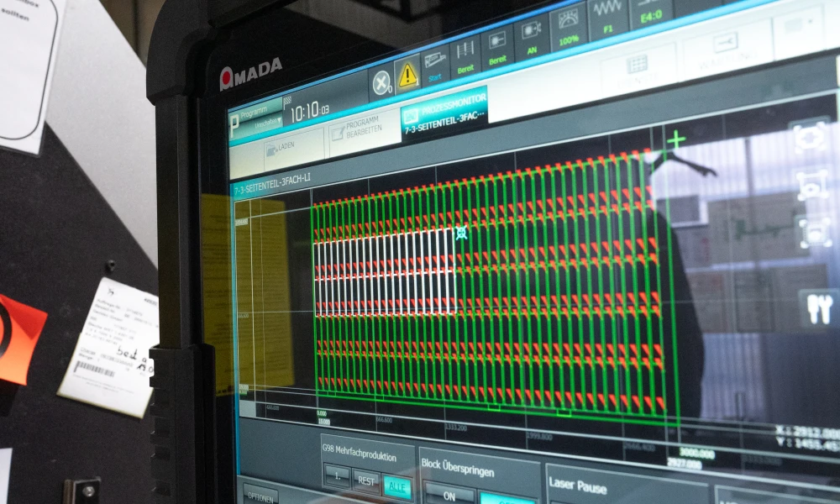This screenshot has width=840, height=504.
Task: Tap the F1 waveform status icon
Action: 607,18
